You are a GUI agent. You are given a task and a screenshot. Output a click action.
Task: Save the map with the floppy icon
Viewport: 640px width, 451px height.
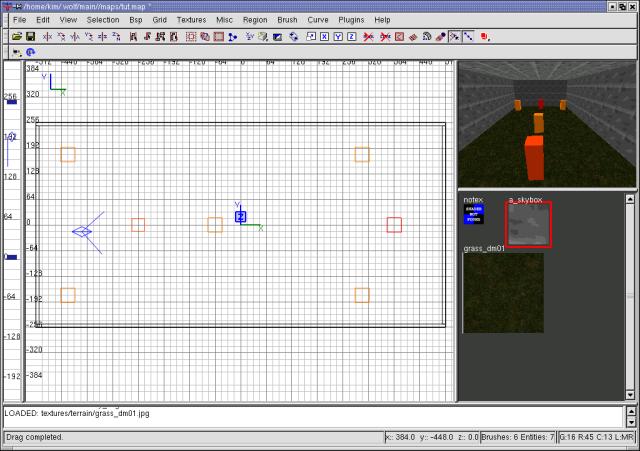tap(31, 37)
